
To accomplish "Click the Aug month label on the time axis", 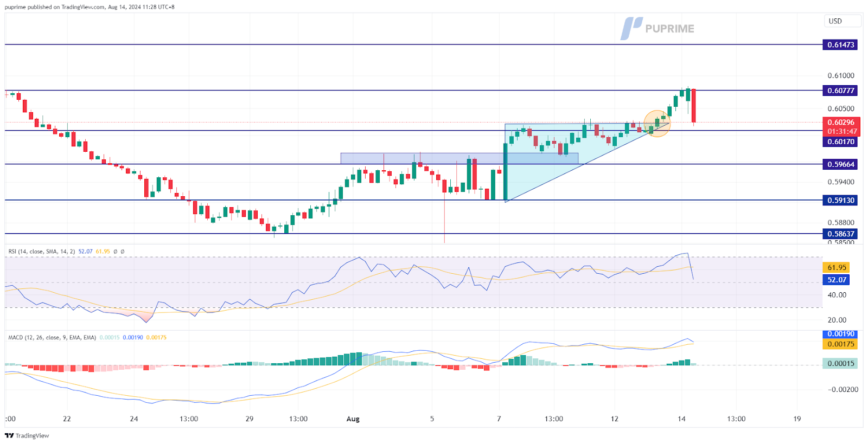I will pos(353,419).
